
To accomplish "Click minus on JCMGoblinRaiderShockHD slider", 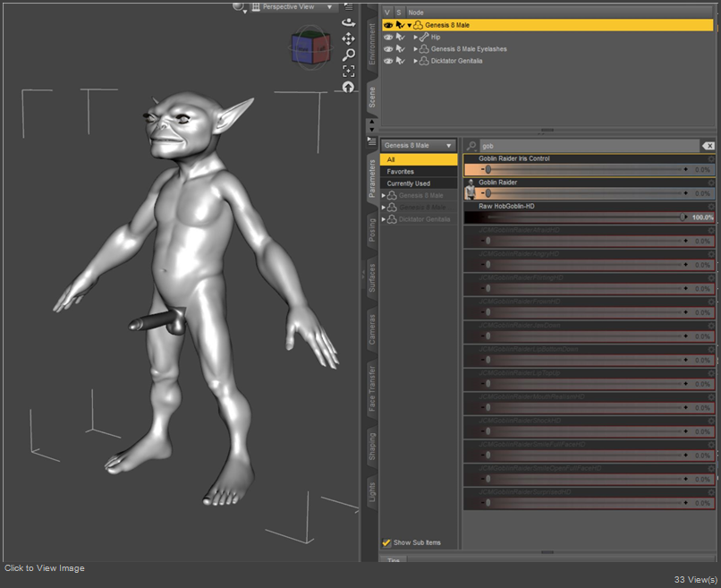I will pyautogui.click(x=482, y=431).
